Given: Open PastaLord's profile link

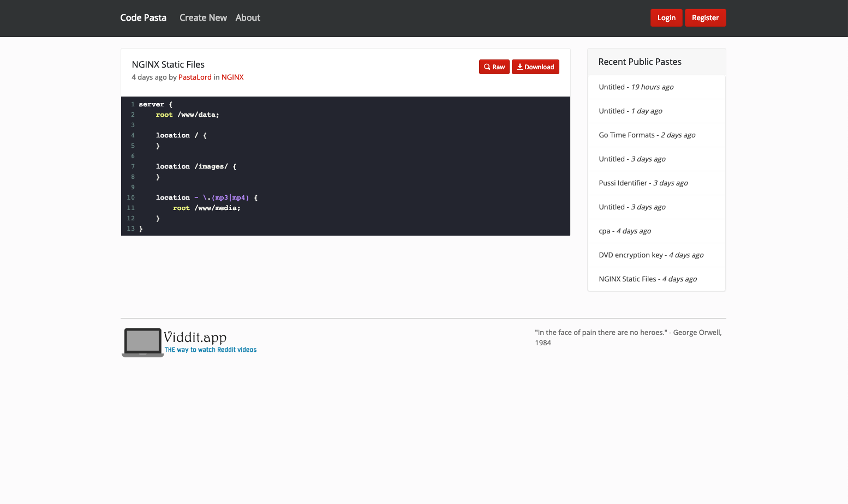Looking at the screenshot, I should tap(195, 77).
